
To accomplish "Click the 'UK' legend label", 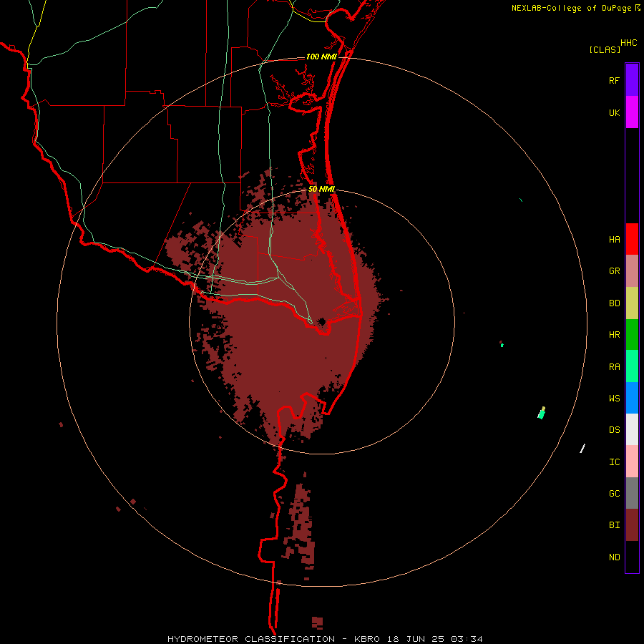I will (x=614, y=112).
